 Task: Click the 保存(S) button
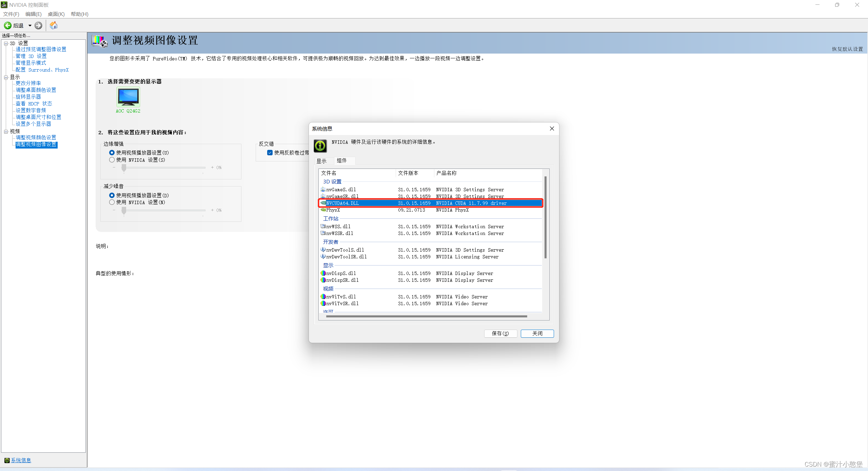(500, 333)
